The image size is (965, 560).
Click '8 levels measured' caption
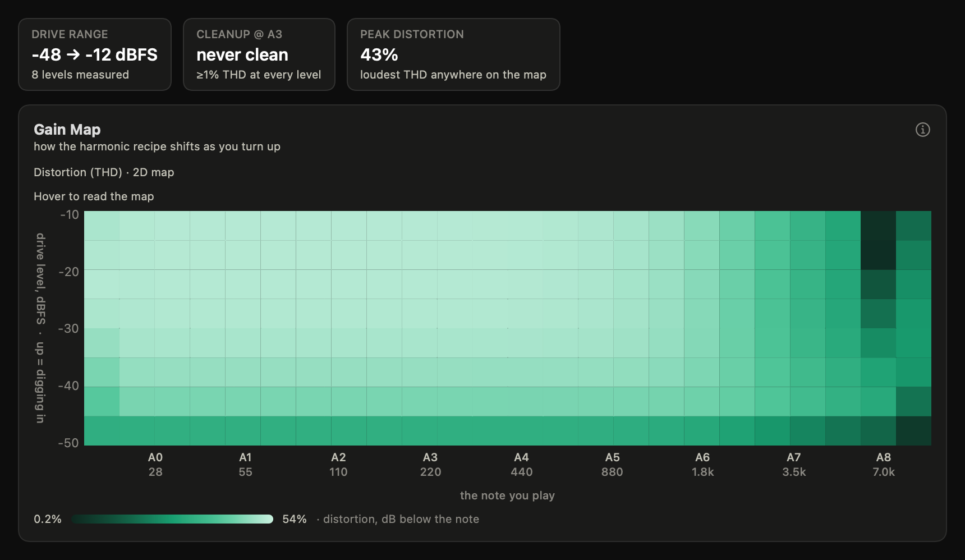(x=80, y=75)
